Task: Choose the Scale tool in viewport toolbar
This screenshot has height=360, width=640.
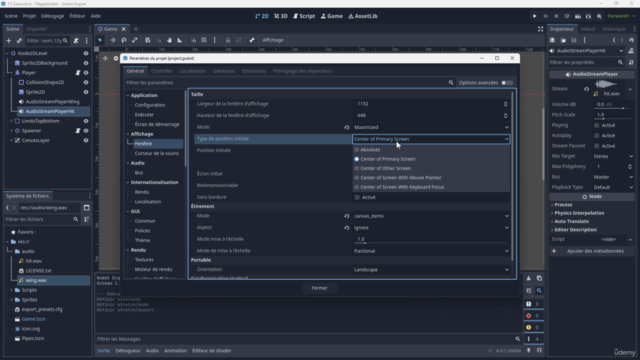Action: [135, 40]
